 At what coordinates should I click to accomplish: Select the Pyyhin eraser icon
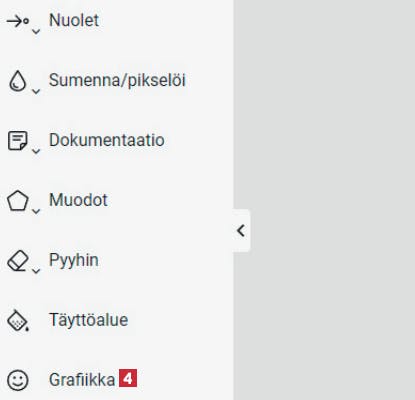click(18, 261)
